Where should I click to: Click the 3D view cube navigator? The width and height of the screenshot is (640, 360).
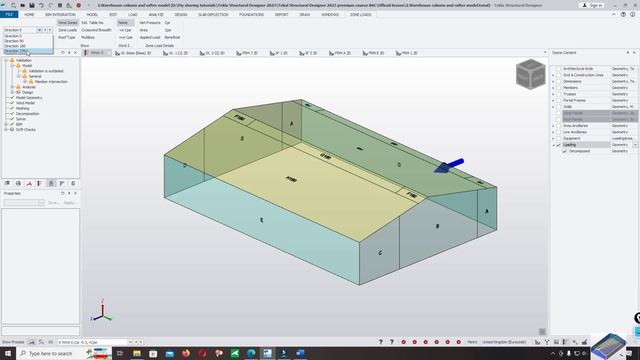530,74
